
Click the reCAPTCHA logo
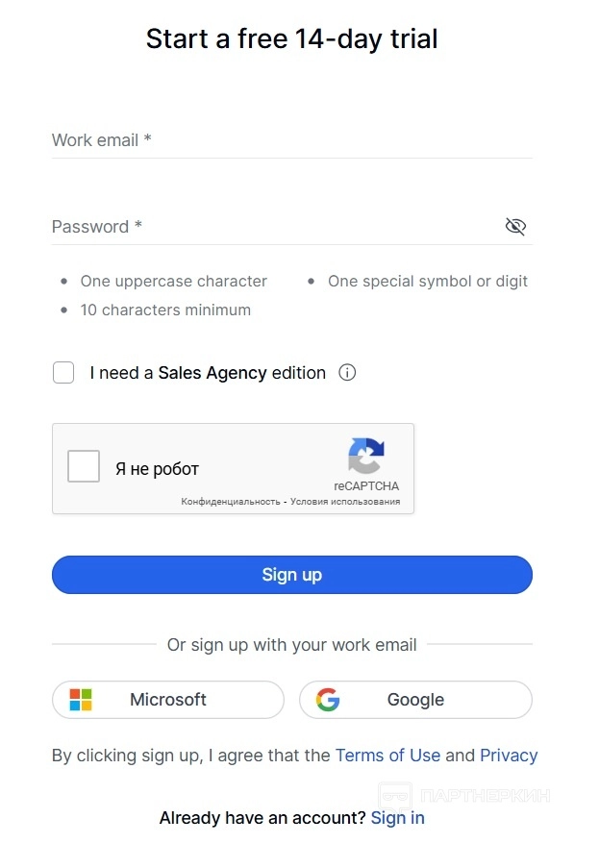pos(366,456)
